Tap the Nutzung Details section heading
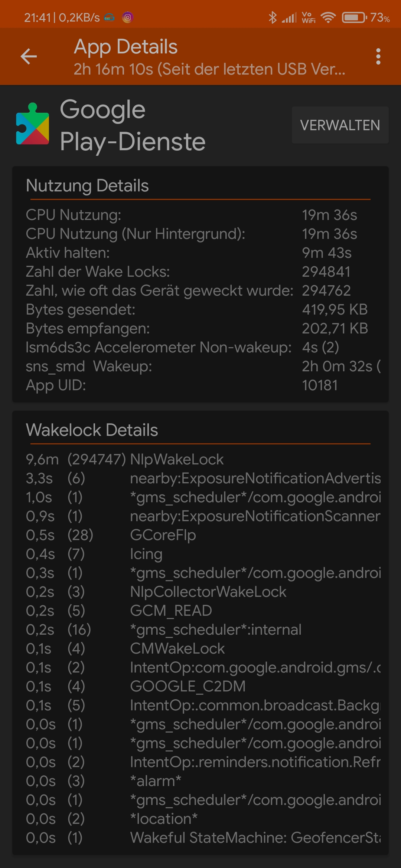401x868 pixels. 87,185
